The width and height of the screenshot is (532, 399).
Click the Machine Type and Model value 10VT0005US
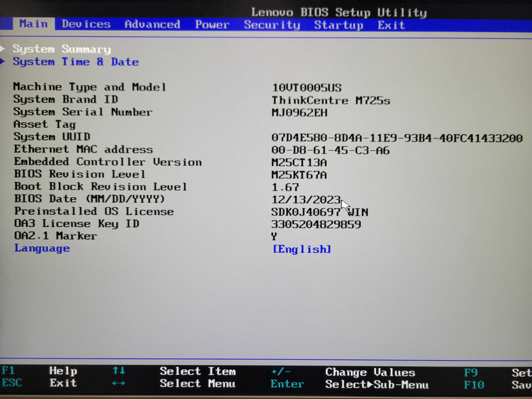click(303, 87)
